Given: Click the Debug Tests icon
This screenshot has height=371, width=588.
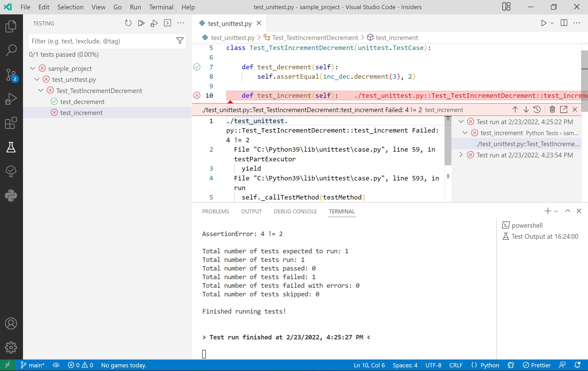Looking at the screenshot, I should click(154, 23).
